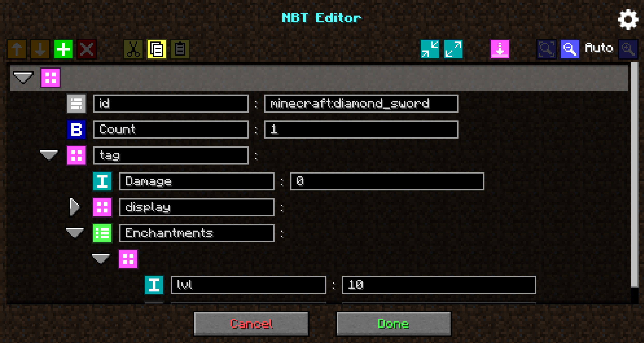Screen dimensions: 644x343
Task: Click the Cut tag icon
Action: pyautogui.click(x=133, y=48)
